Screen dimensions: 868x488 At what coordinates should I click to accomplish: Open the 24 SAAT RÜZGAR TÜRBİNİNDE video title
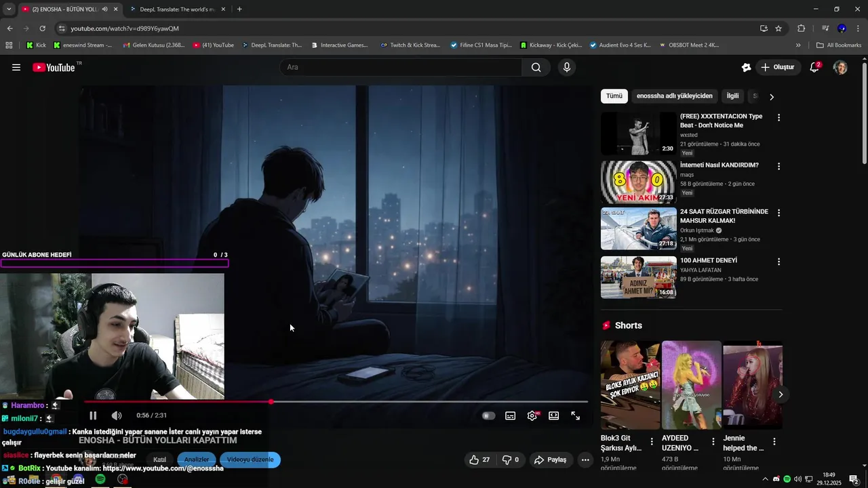coord(724,216)
